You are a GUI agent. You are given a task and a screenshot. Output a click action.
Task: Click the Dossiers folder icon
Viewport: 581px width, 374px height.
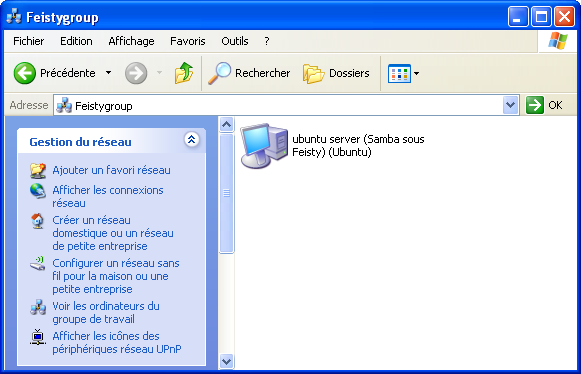pos(313,73)
